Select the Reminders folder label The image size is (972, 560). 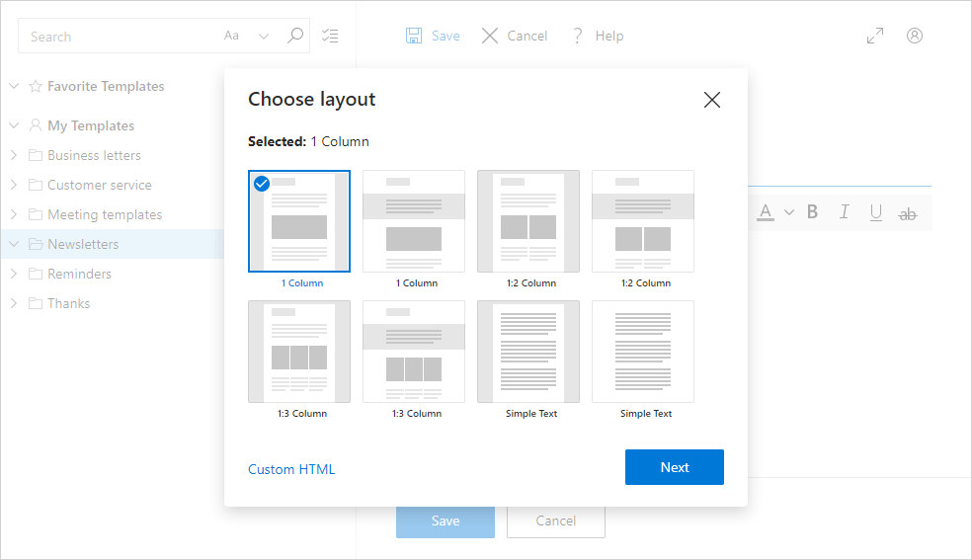(79, 274)
